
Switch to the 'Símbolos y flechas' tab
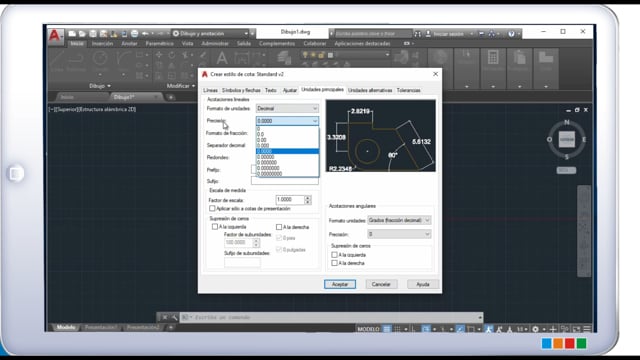(x=241, y=90)
